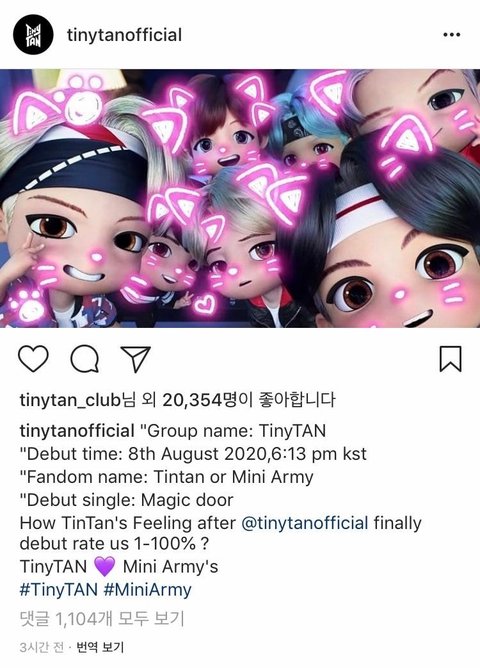Tap the caption text 'Group name: TinyTAN'

click(236, 431)
